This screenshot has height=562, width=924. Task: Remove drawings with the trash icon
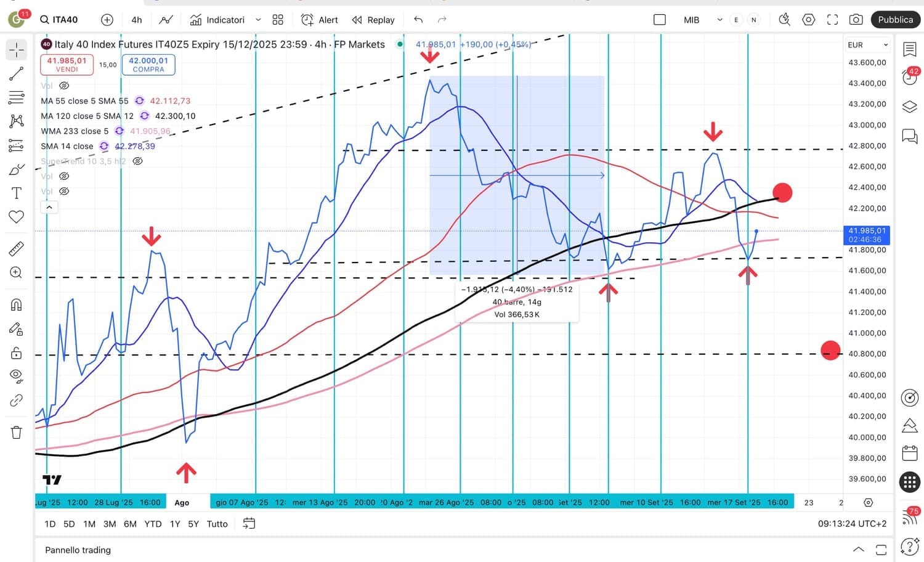tap(17, 432)
